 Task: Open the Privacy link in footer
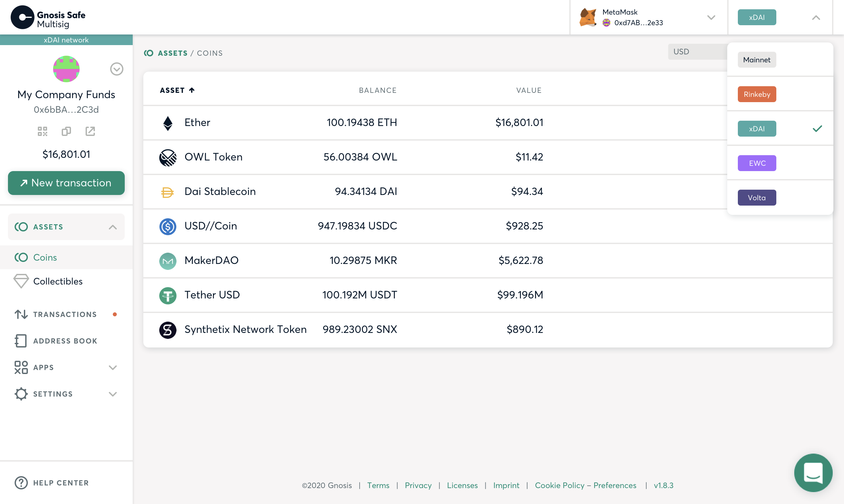[x=418, y=485]
